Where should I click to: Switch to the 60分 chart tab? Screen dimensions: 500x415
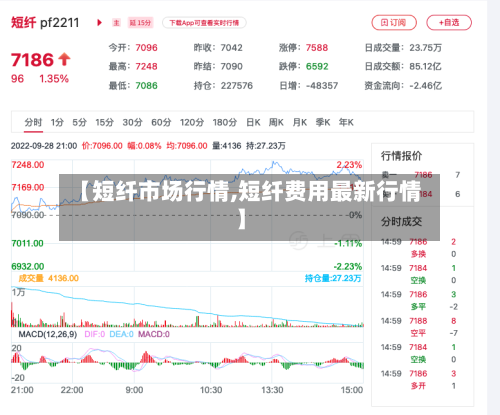pos(161,122)
